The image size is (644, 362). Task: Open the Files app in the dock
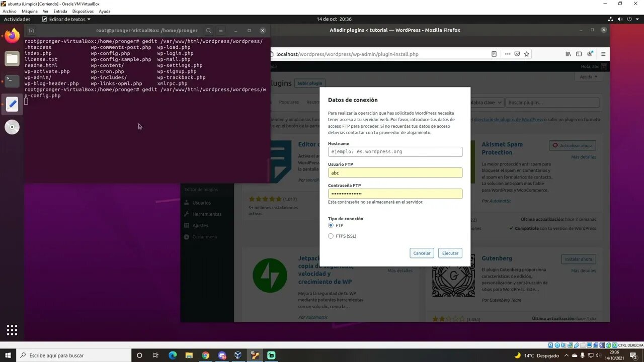point(12,59)
